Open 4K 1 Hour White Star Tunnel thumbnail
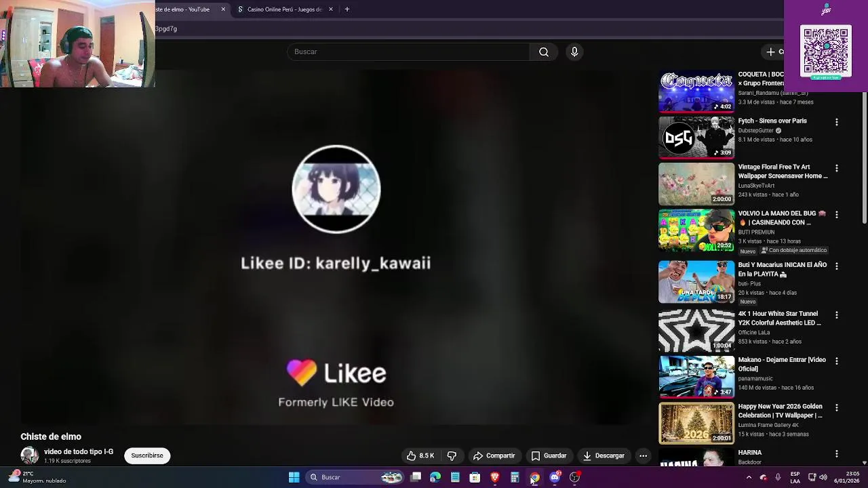The image size is (868, 488). 696,331
